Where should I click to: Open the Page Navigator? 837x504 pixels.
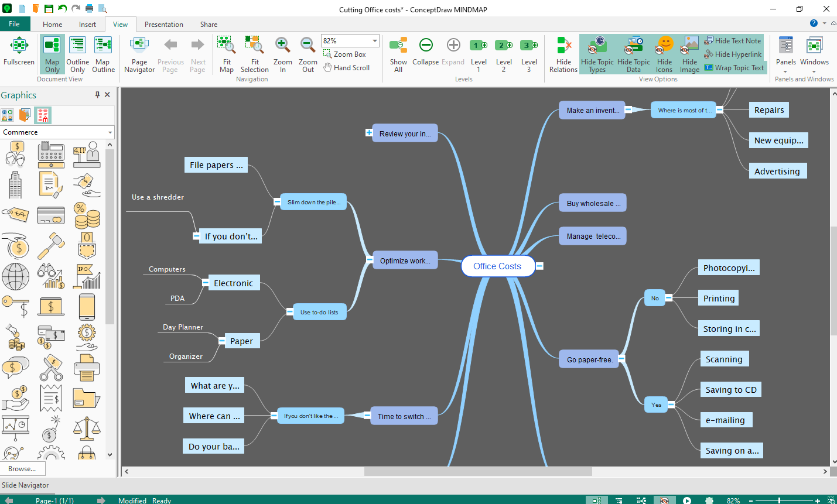(139, 54)
